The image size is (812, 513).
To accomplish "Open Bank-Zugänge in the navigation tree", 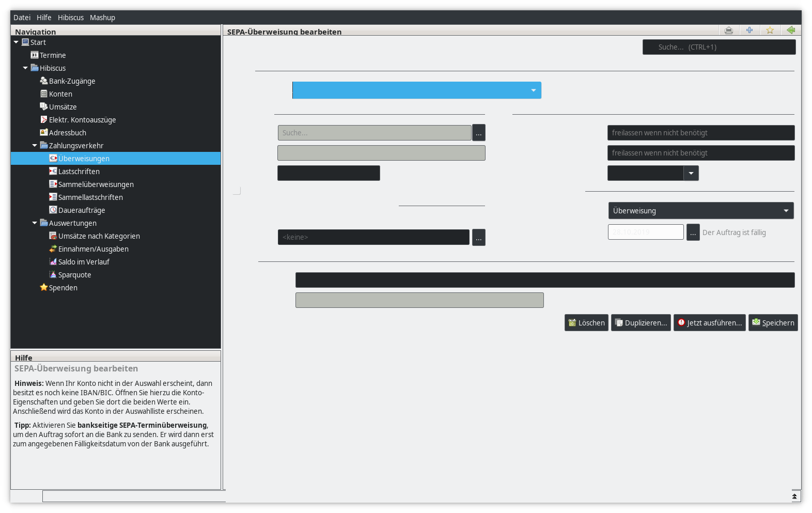I will tap(72, 81).
